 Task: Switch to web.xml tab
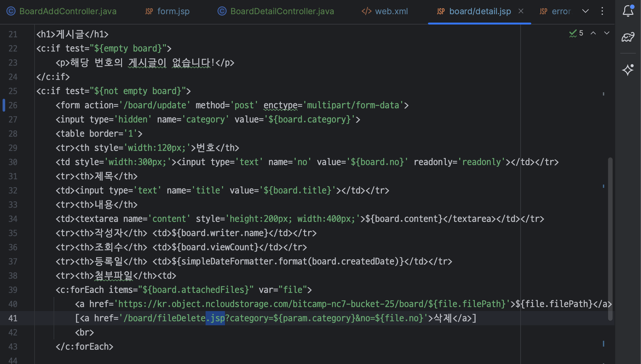pyautogui.click(x=391, y=11)
